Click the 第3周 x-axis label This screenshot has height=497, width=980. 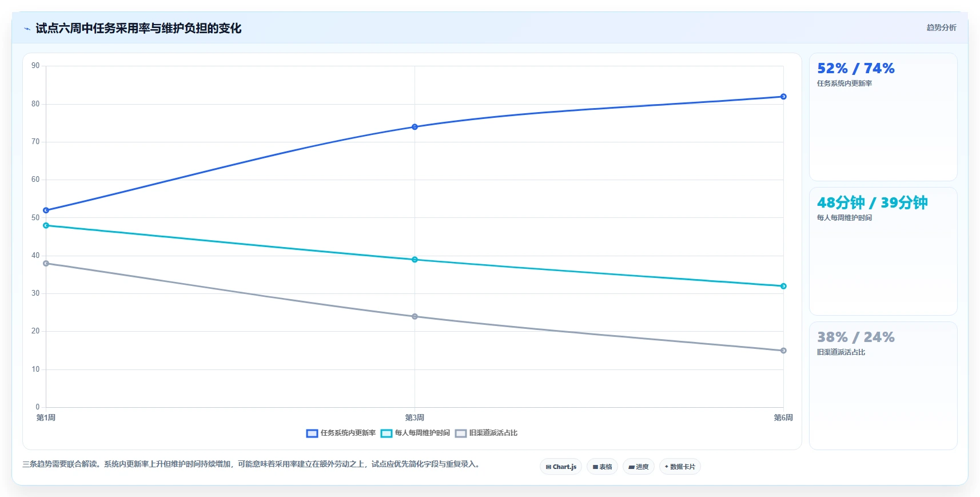pos(415,418)
